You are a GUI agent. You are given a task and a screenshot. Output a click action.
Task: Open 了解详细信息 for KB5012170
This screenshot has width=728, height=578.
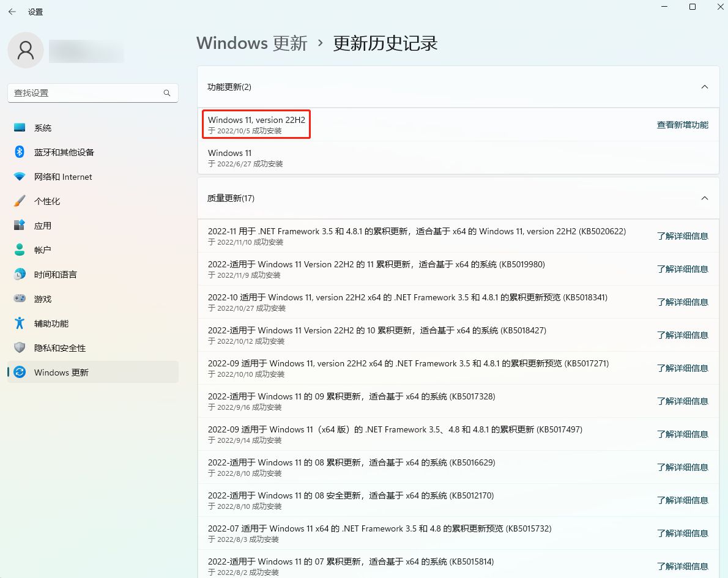[683, 500]
